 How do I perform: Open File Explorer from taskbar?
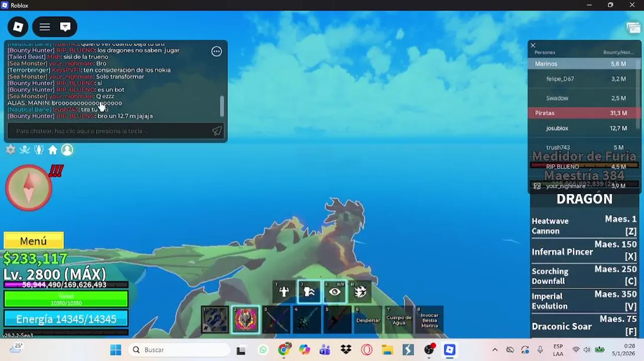(387, 350)
